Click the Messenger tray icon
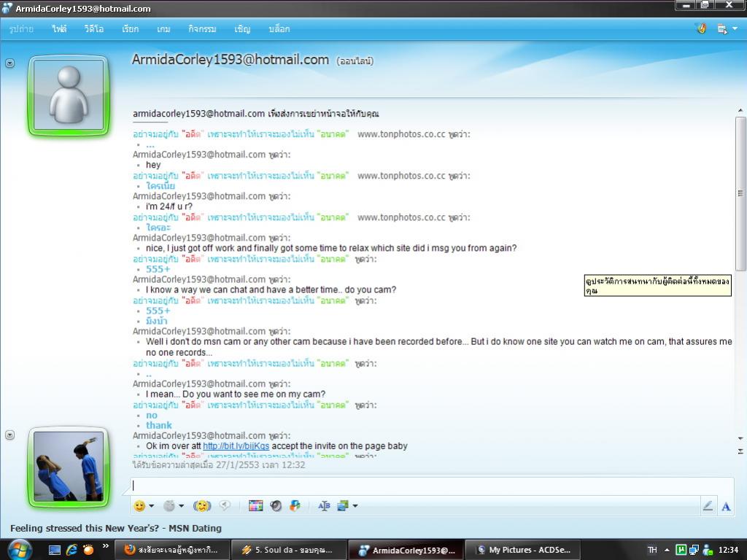Viewport: 747px width, 560px height. click(x=708, y=550)
